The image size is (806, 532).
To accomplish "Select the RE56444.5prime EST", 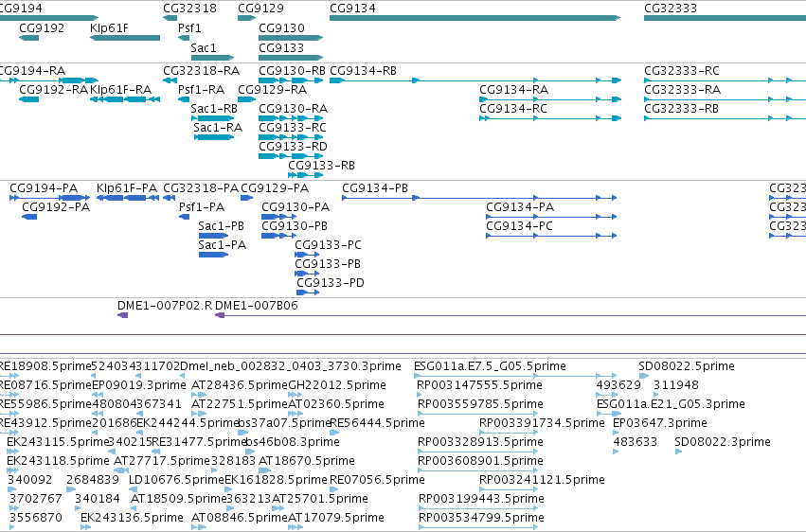I will coord(334,434).
